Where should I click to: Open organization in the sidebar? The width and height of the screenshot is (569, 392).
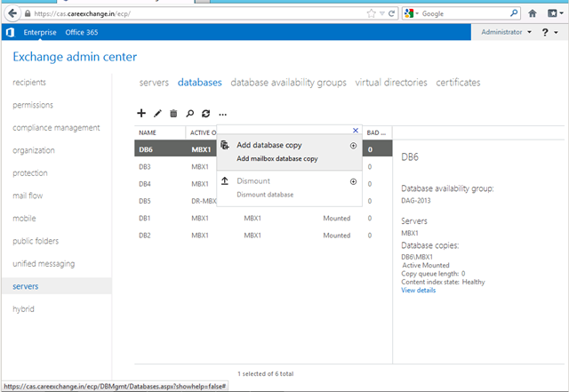coord(34,150)
